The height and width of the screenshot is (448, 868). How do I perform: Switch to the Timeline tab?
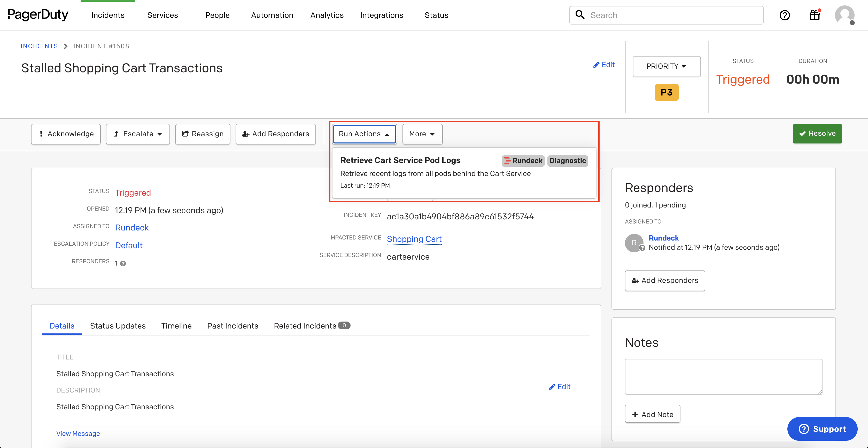pyautogui.click(x=176, y=326)
